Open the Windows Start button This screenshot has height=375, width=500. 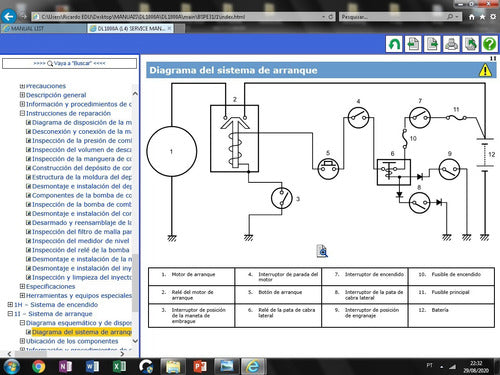(11, 367)
